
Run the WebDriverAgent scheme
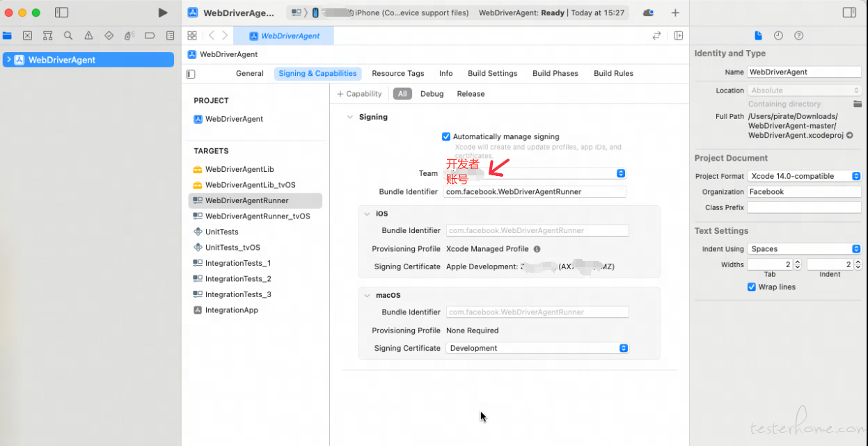pos(163,13)
